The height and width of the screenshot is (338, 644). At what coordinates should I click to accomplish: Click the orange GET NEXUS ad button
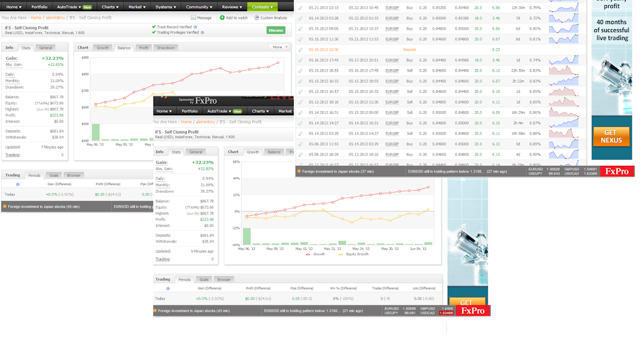click(x=611, y=136)
